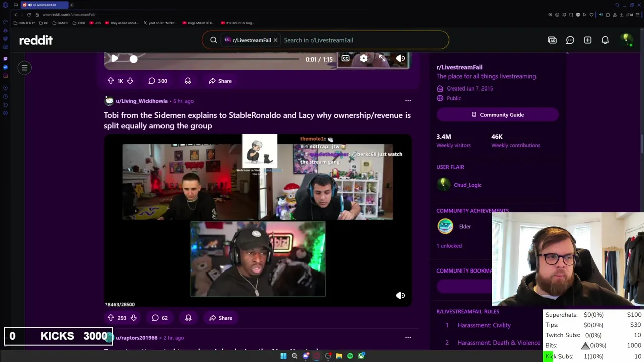The height and width of the screenshot is (362, 644).
Task: Click the search magnifier icon in Reddit search bar
Action: [214, 40]
